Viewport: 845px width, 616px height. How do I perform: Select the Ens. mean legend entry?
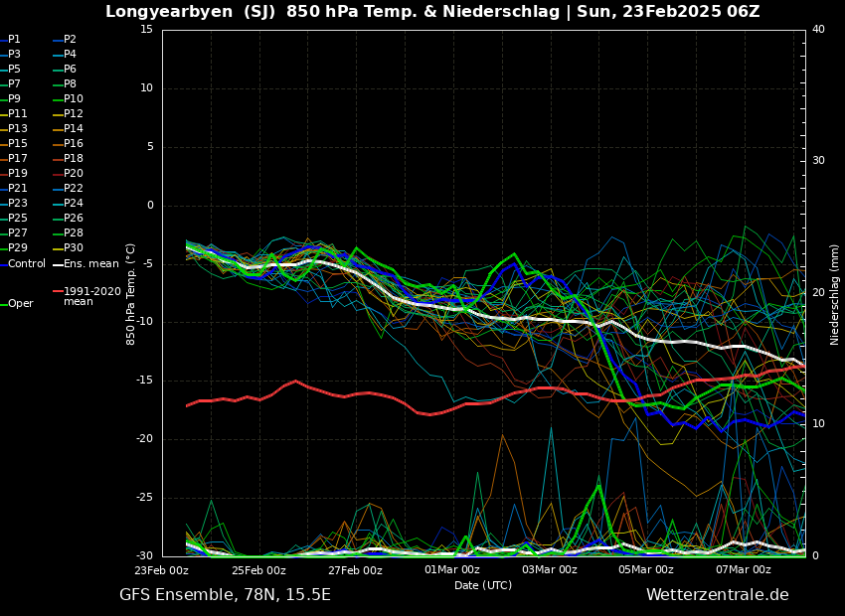[90, 263]
